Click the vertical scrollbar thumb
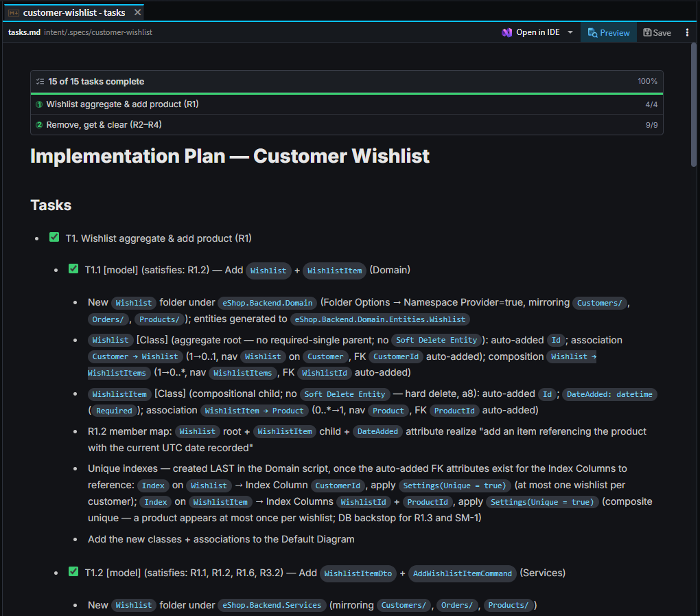700x616 pixels. tap(693, 105)
